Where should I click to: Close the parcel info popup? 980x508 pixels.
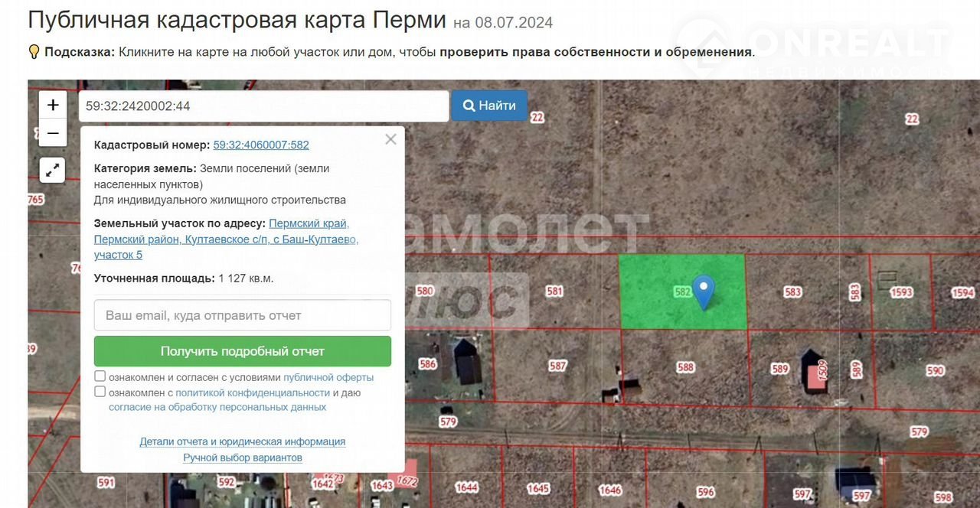pyautogui.click(x=390, y=139)
